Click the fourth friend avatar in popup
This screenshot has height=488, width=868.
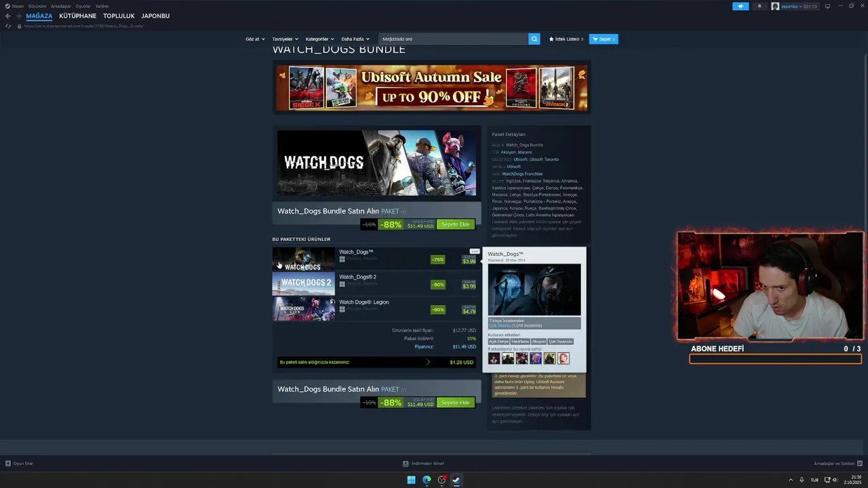point(536,358)
